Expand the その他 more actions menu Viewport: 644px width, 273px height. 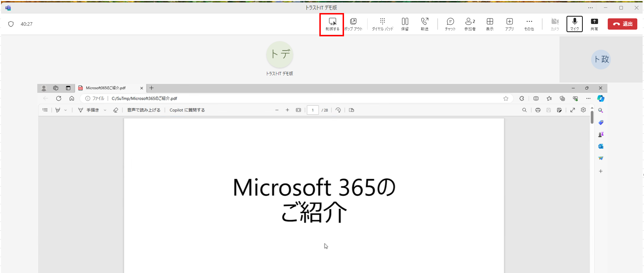click(x=529, y=24)
